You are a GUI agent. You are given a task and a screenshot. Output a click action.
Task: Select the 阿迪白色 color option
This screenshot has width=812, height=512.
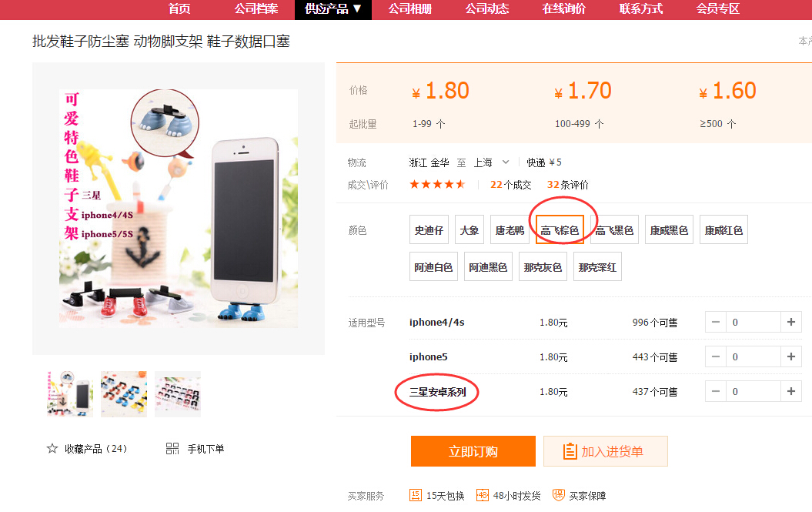(x=433, y=266)
